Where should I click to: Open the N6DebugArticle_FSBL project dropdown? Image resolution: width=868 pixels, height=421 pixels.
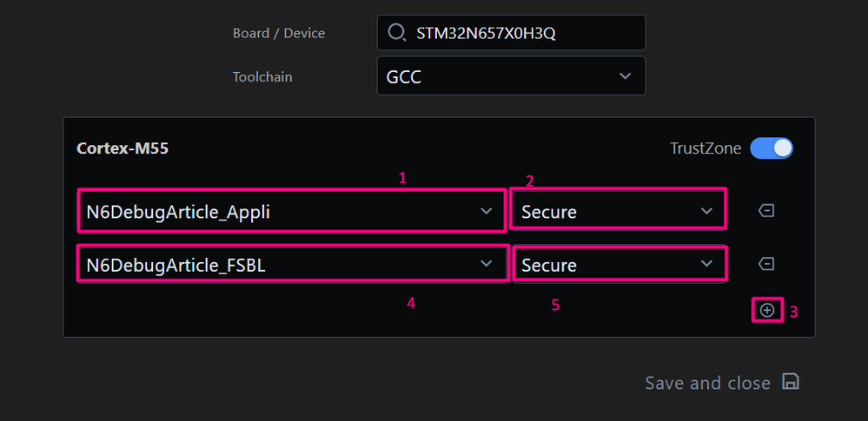[x=278, y=264]
